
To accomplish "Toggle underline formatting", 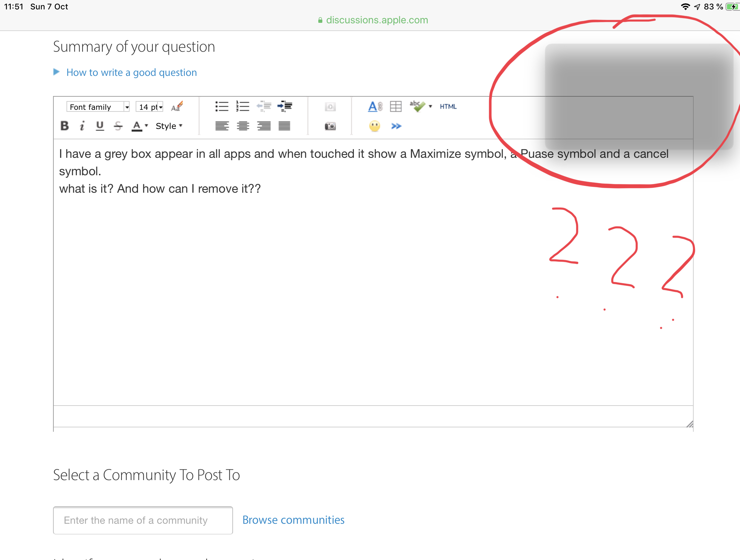I will coord(100,126).
